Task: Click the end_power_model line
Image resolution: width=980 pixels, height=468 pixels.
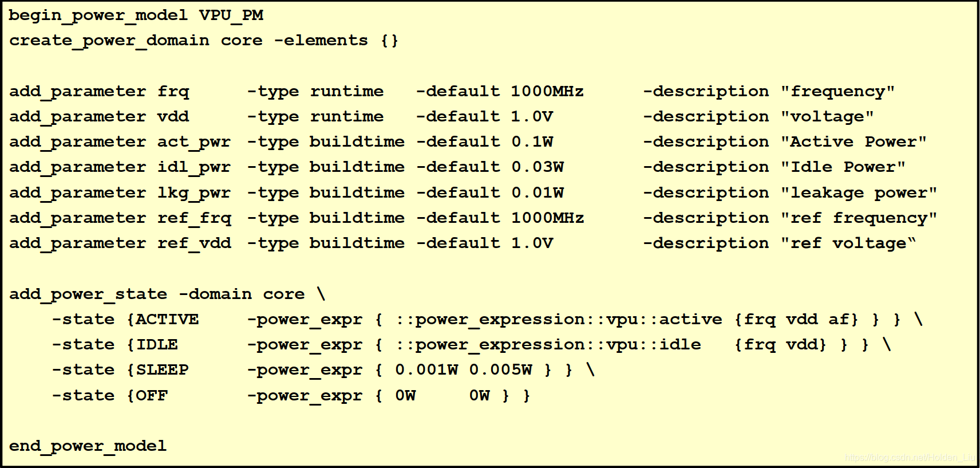Action: (88, 446)
